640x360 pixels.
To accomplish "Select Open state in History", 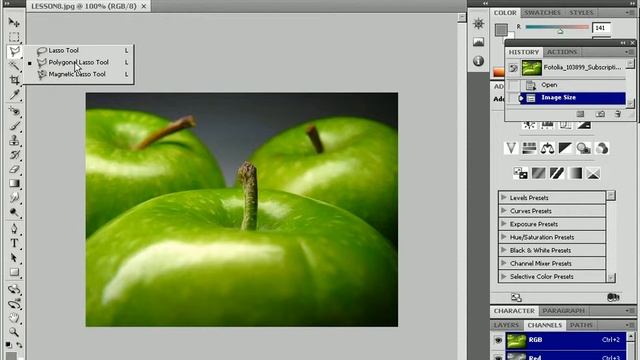I will point(573,85).
